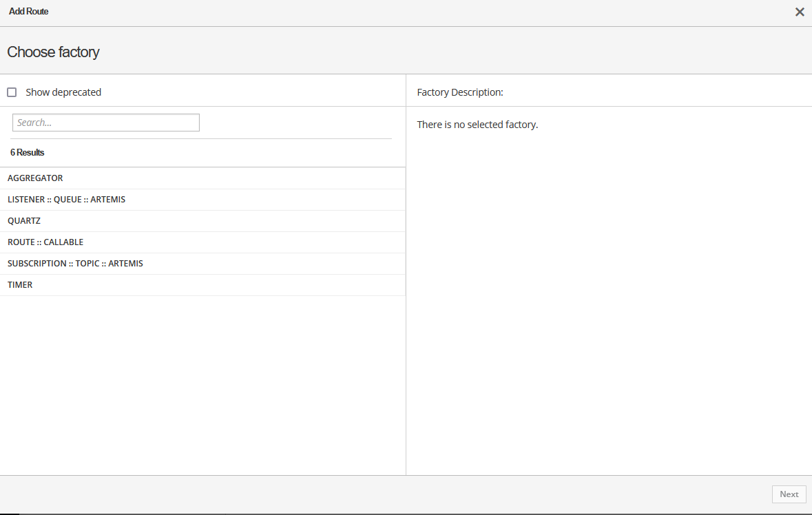812x515 pixels.
Task: Click the 'Choose factory' heading
Action: [x=53, y=52]
